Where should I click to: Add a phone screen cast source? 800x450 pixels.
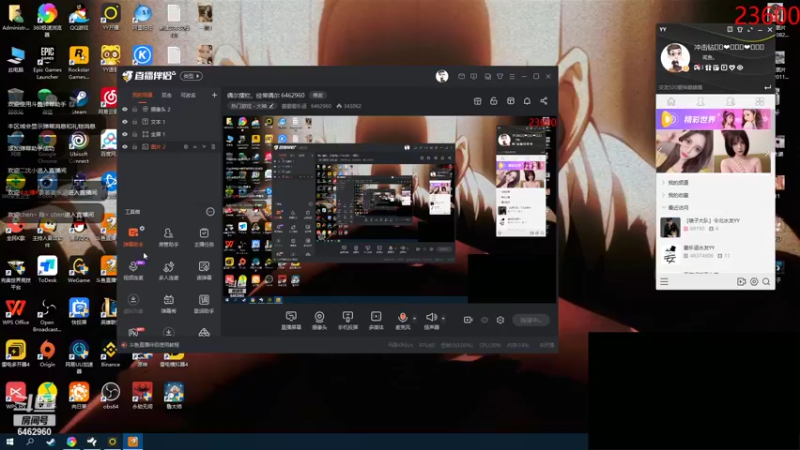click(347, 320)
